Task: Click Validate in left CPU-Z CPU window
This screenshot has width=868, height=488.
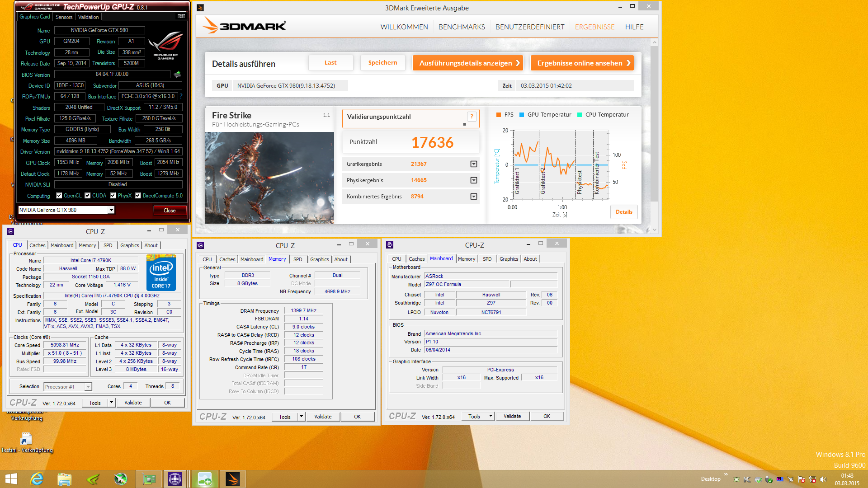Action: tap(133, 403)
